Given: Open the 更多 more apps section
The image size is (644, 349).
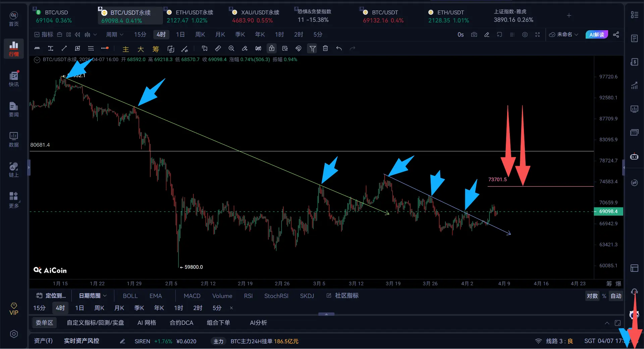Looking at the screenshot, I should tap(14, 200).
